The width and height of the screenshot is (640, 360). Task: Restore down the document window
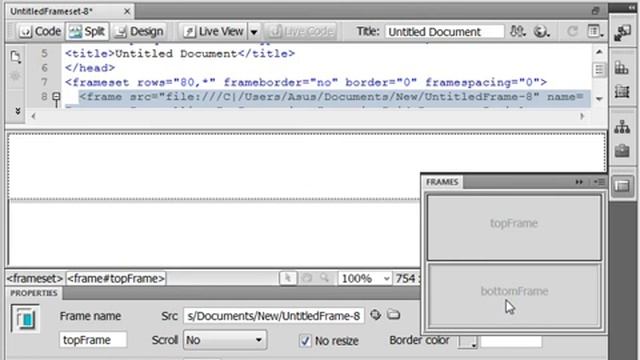click(x=596, y=11)
